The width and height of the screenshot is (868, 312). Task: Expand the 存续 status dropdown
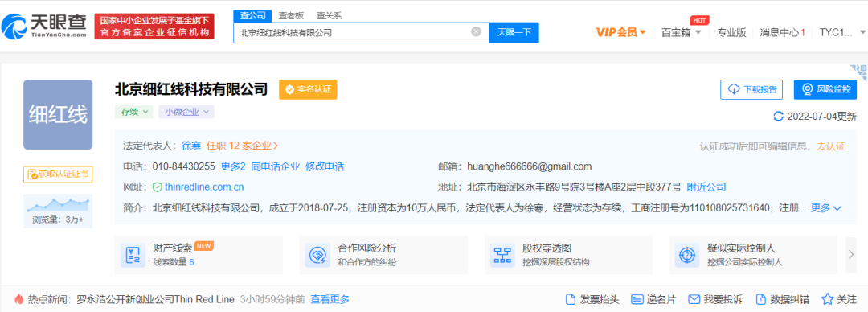click(x=133, y=112)
